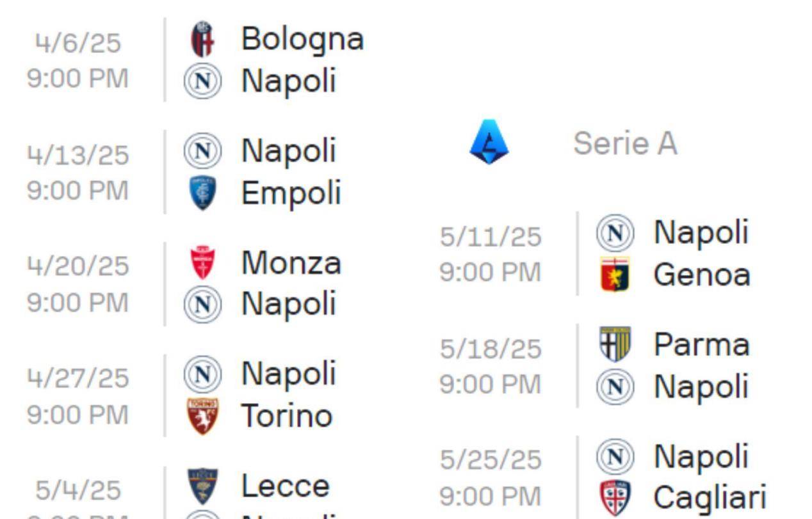This screenshot has height=519, width=812.
Task: Open the blue Serie A logo
Action: click(489, 142)
